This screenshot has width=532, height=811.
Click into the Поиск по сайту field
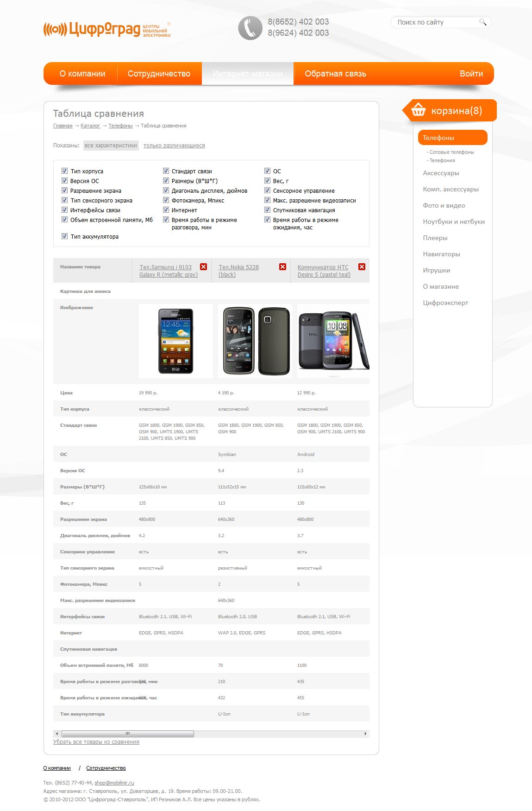coord(435,22)
